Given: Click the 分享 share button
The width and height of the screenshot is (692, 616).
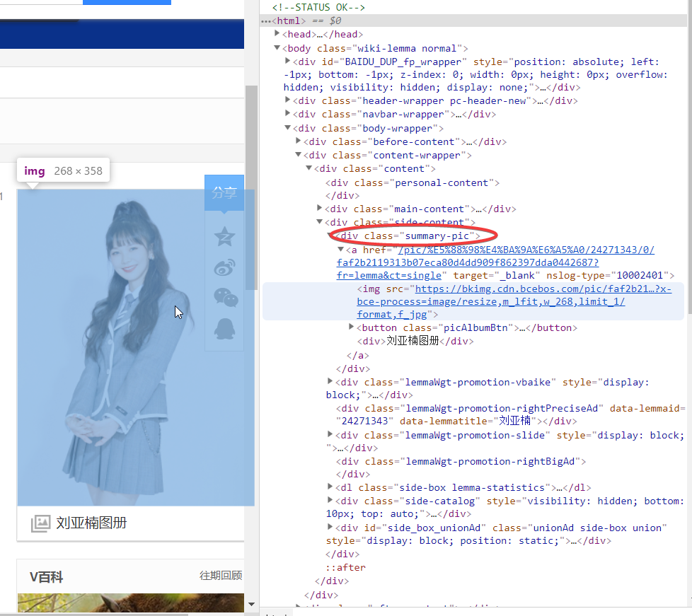Looking at the screenshot, I should click(224, 193).
